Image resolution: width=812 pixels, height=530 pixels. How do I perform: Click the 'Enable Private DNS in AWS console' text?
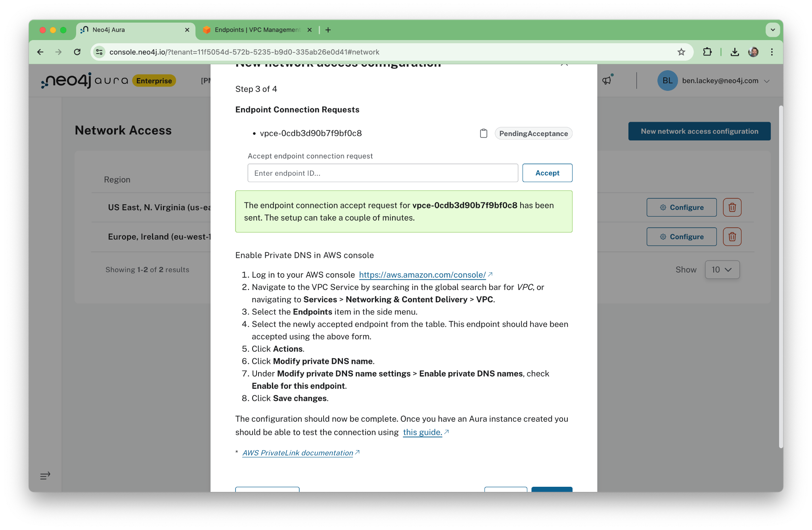click(x=304, y=255)
